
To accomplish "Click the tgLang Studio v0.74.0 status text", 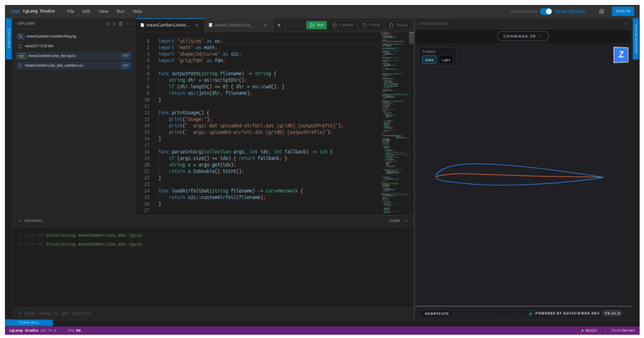I will pos(32,331).
